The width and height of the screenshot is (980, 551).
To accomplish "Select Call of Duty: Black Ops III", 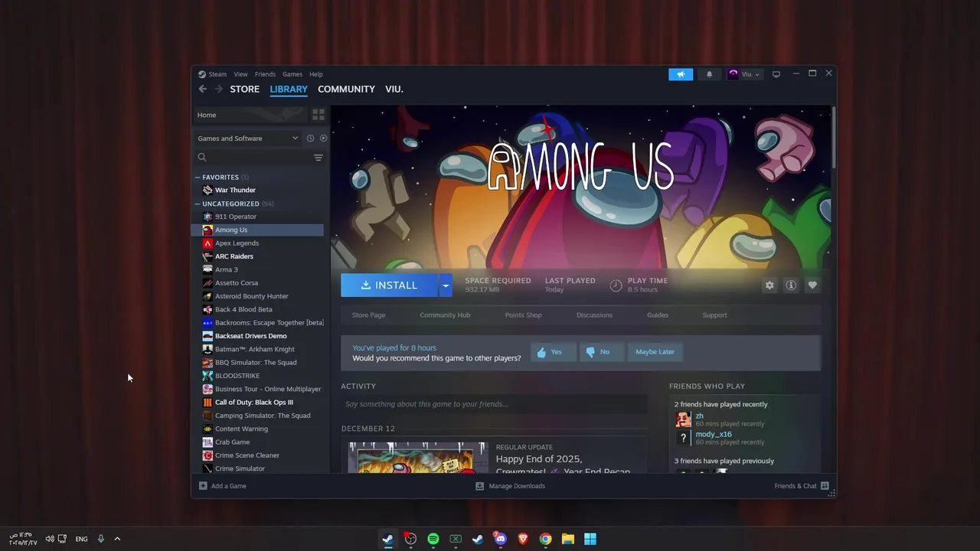I will tap(258, 403).
